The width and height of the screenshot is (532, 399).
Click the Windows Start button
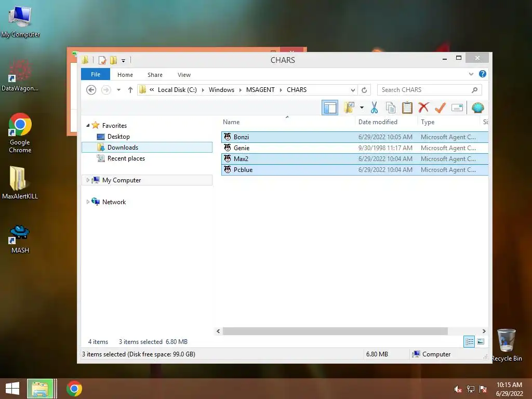coord(12,389)
